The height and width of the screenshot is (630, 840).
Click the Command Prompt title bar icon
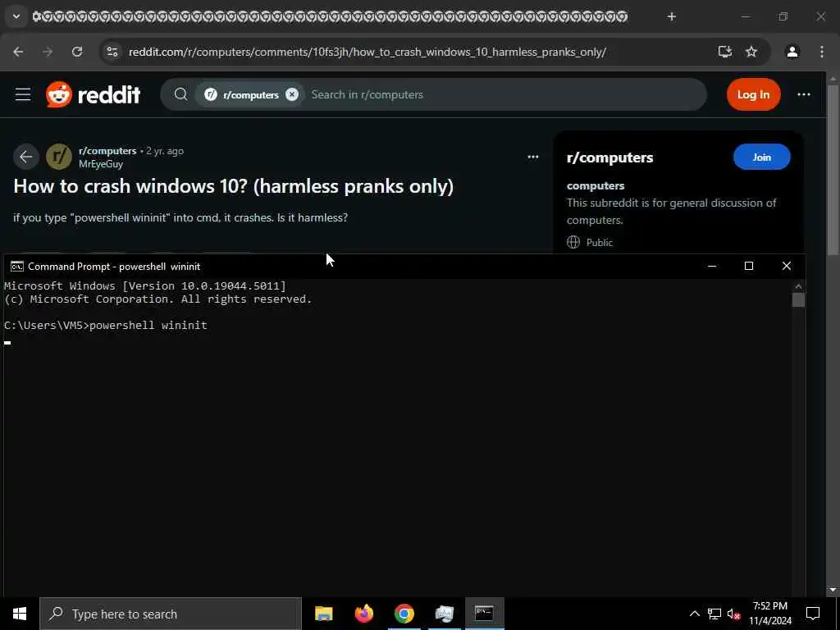click(x=16, y=267)
